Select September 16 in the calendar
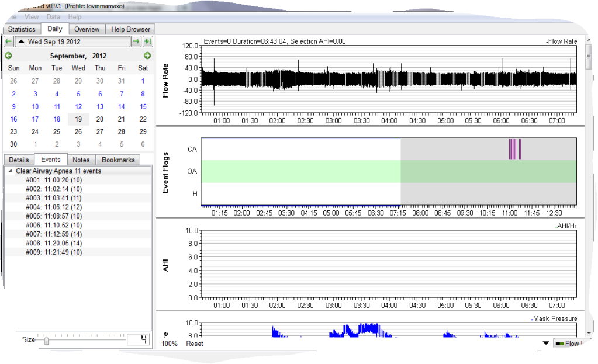Image resolution: width=598 pixels, height=364 pixels. coord(13,119)
